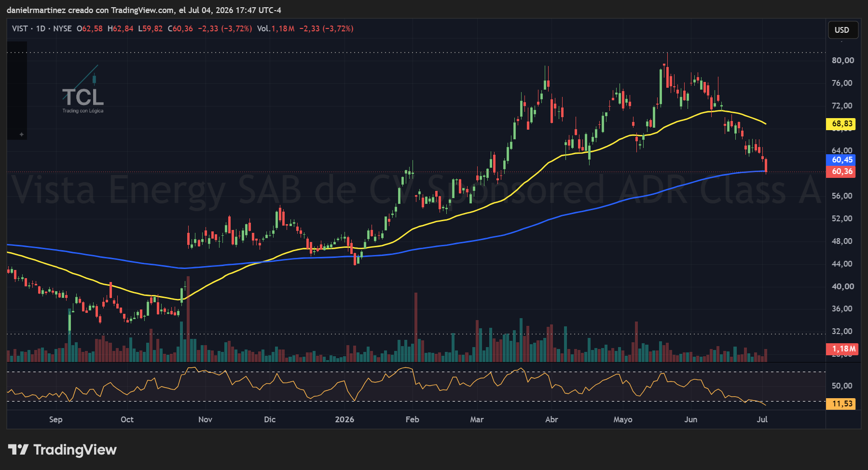This screenshot has width=868, height=470.
Task: Click the 44,00 price axis label
Action: tap(842, 264)
